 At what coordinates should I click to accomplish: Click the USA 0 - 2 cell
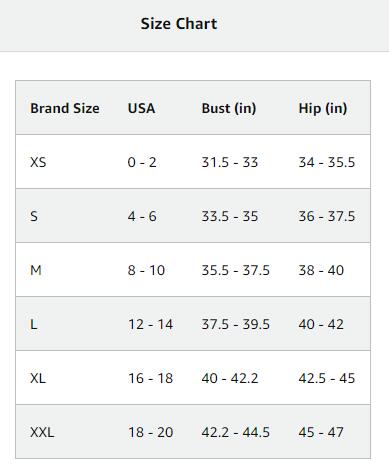pos(142,162)
